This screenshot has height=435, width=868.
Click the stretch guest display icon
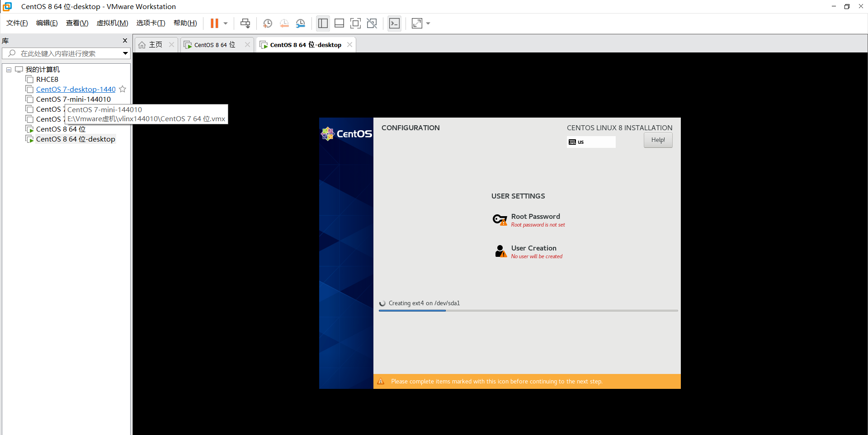tap(417, 23)
